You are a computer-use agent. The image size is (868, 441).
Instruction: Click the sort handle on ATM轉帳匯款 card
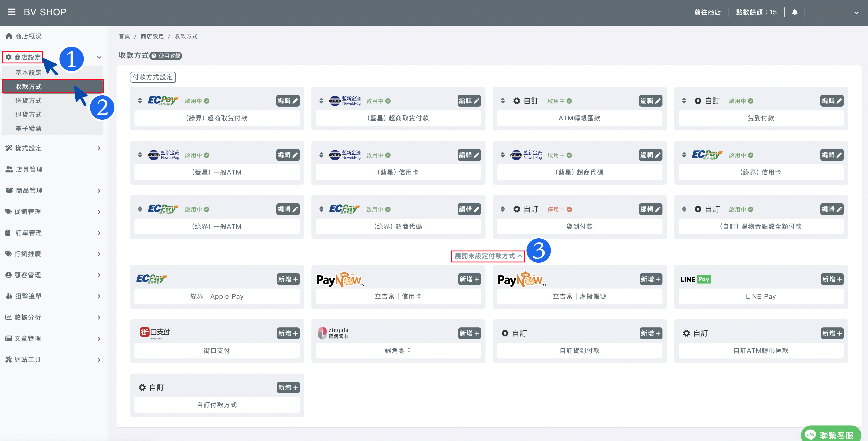coord(502,101)
